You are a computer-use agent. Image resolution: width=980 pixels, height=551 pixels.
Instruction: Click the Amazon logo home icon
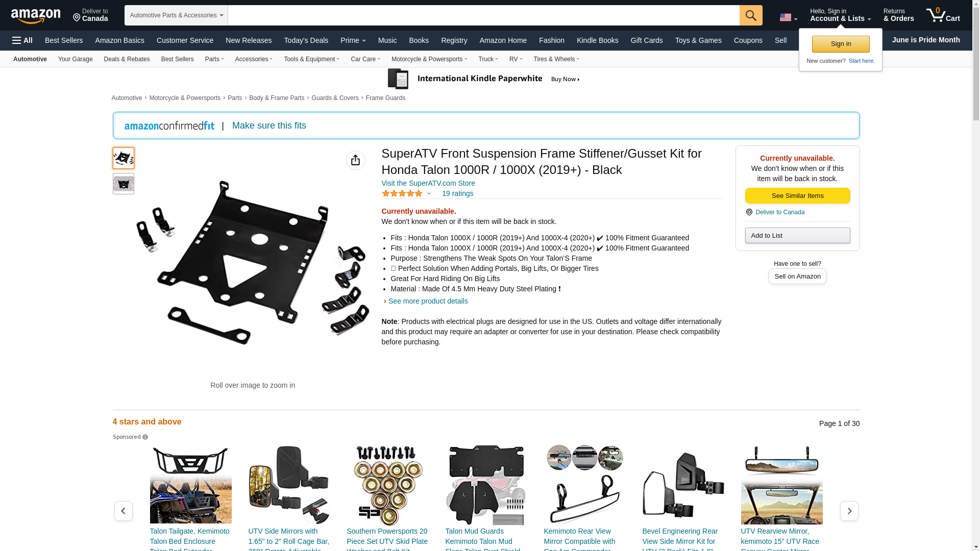(36, 16)
